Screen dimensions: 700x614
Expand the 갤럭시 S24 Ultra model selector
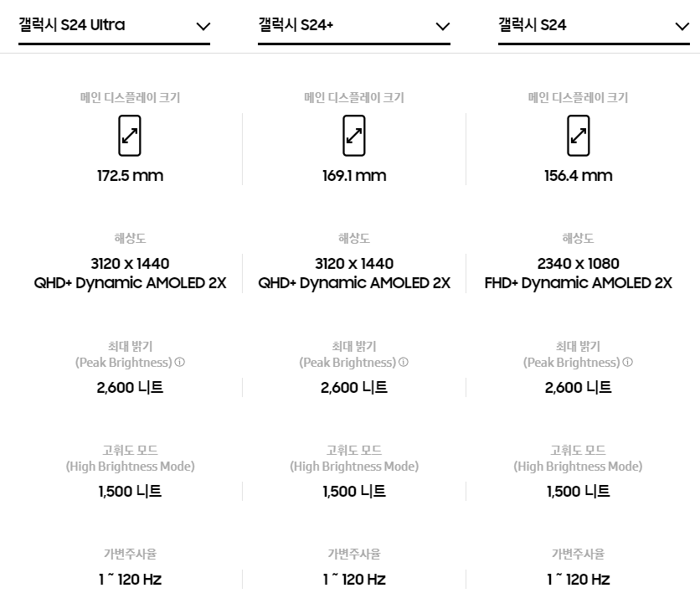(114, 25)
